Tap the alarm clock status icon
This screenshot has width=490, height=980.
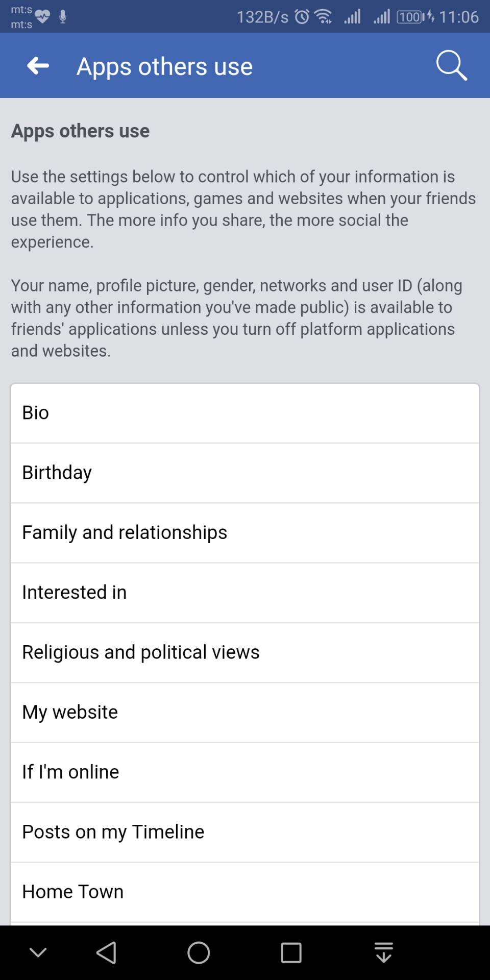tap(302, 17)
